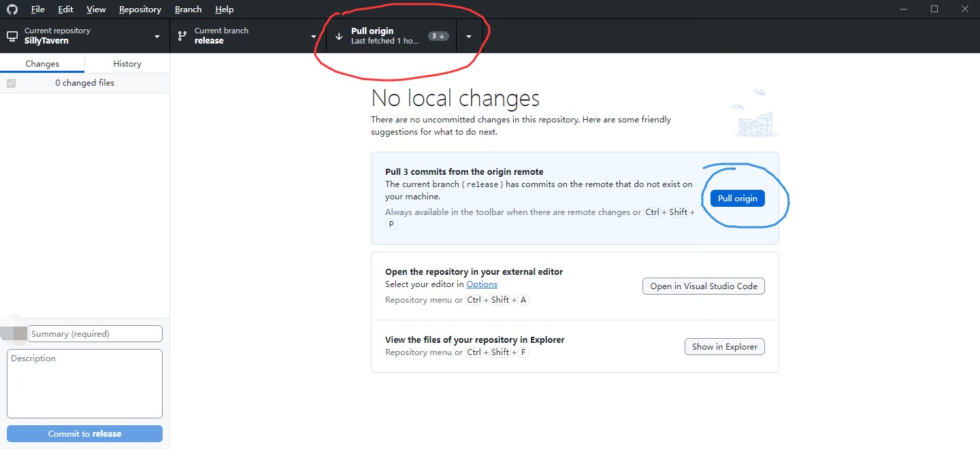Focus the commit Description text box
980x449 pixels.
click(x=84, y=384)
